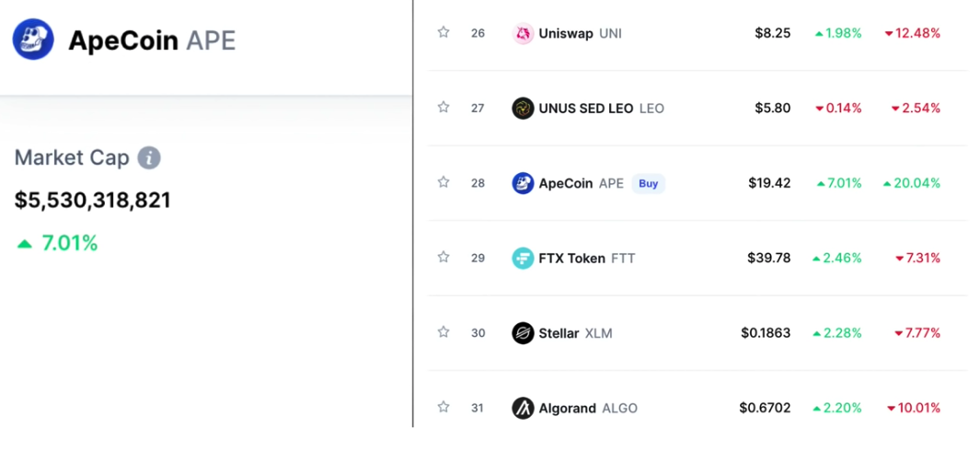
Task: Open the FTX Token name link
Action: click(x=572, y=258)
